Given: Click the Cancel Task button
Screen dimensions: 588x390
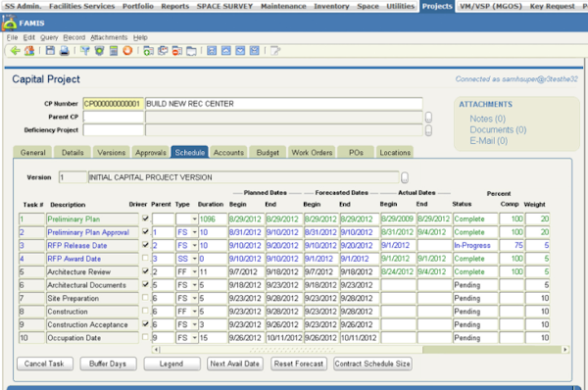Looking at the screenshot, I should point(45,364).
